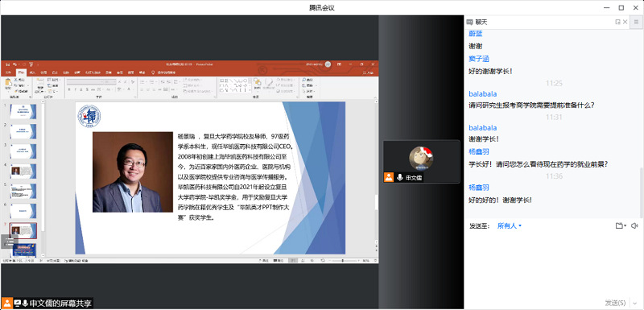644x310 pixels.
Task: Open the file send folder icon
Action: (x=619, y=225)
